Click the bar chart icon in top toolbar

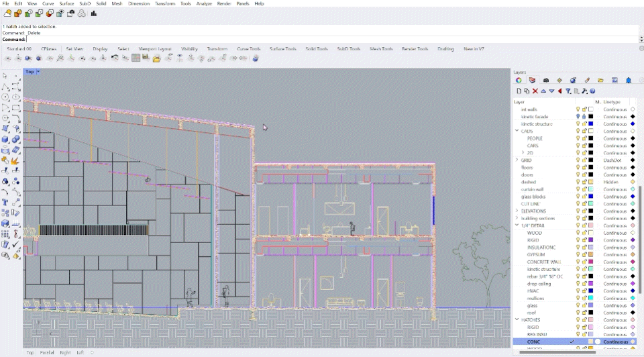pyautogui.click(x=94, y=13)
